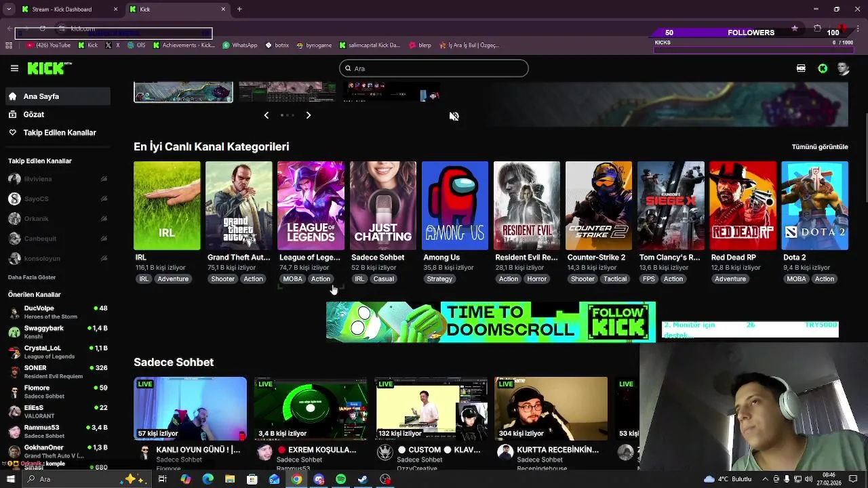Screen dimensions: 868x488
Task: Open followed channel SayoCS
Action: (57, 199)
